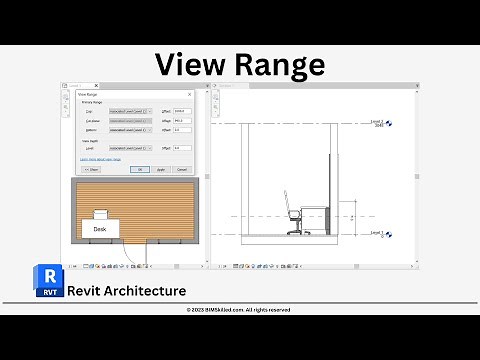Select the chair behind the desk in the plan view

pos(100,214)
